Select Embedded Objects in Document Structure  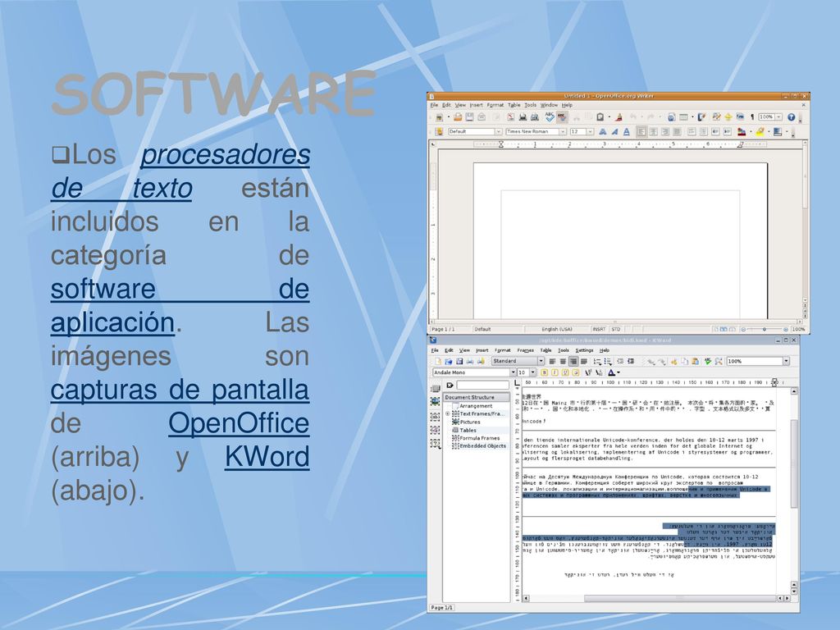(482, 445)
